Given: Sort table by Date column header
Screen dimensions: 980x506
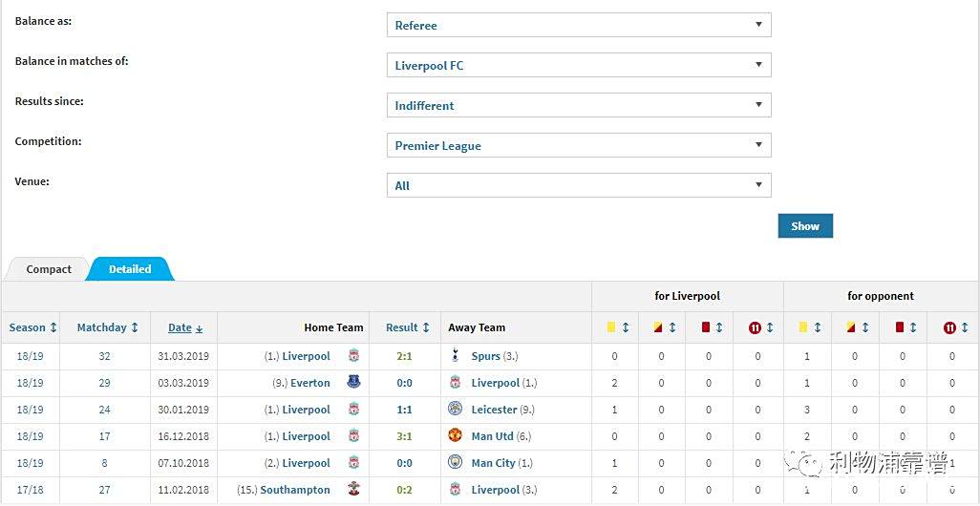Looking at the screenshot, I should [x=185, y=327].
